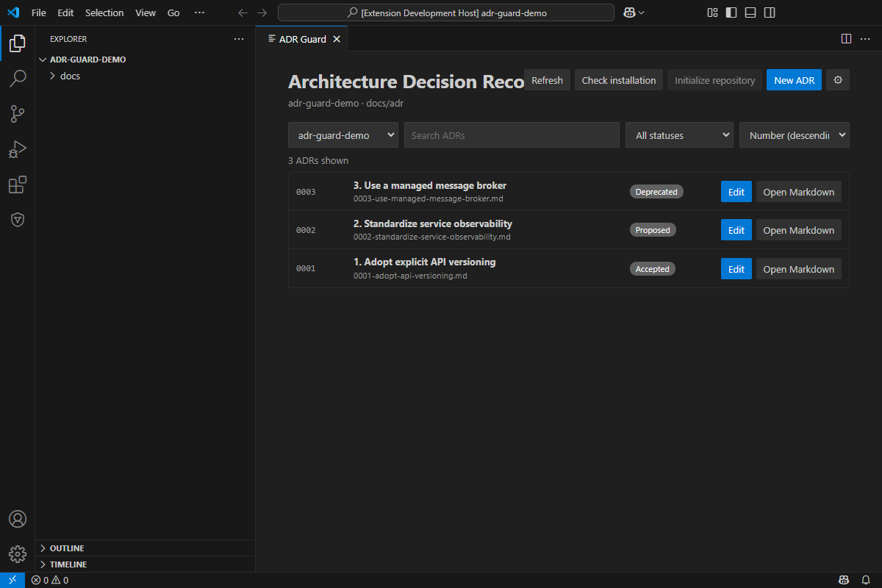
Task: Go back with the left arrow
Action: pos(243,12)
